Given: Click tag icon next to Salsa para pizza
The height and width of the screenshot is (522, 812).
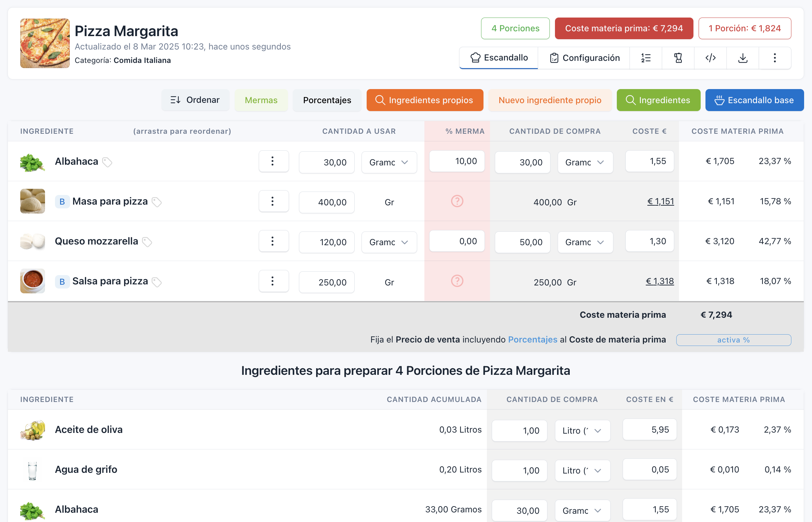Looking at the screenshot, I should point(157,282).
